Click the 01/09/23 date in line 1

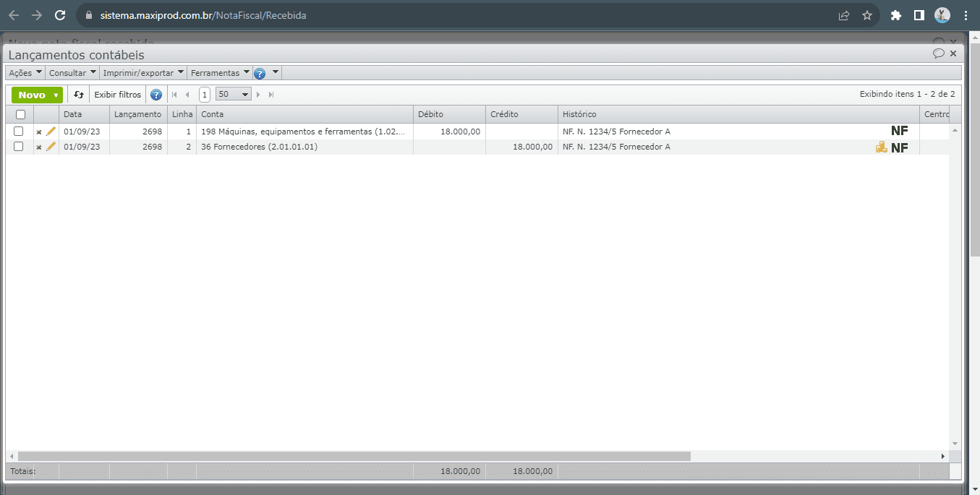click(x=82, y=132)
